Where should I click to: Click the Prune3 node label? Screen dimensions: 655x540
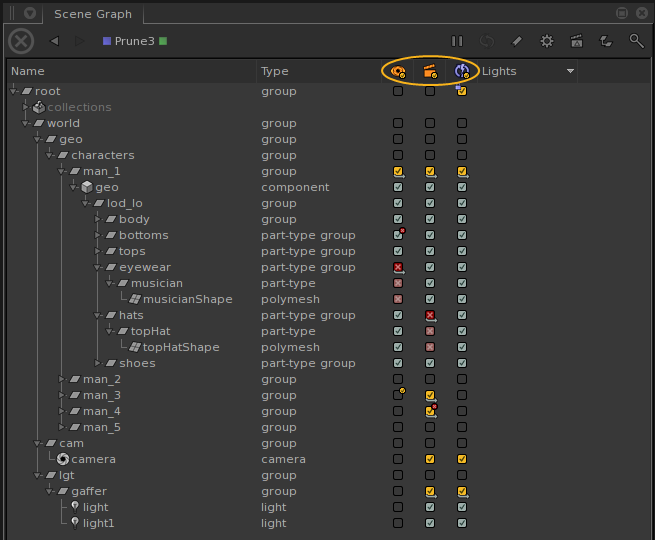tap(134, 41)
